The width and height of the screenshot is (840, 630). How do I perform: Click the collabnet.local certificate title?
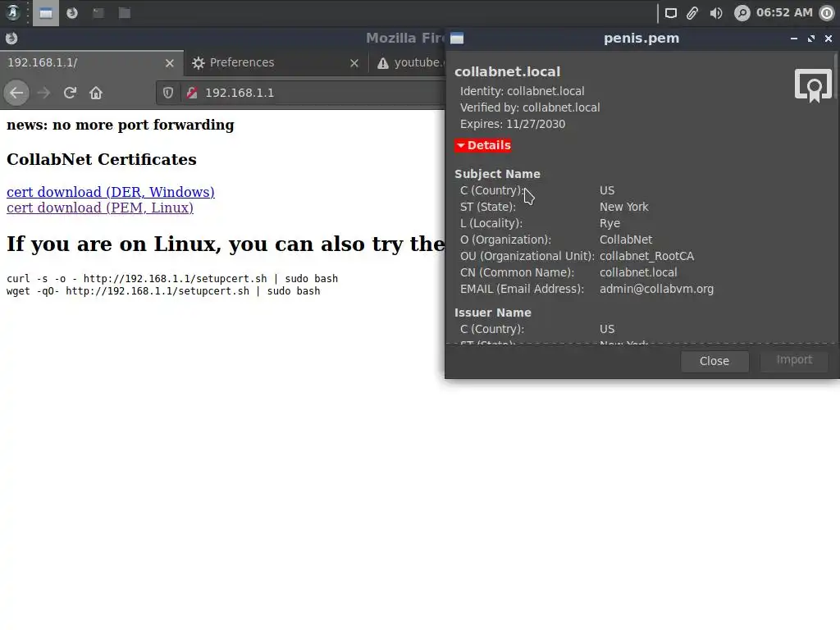point(507,72)
